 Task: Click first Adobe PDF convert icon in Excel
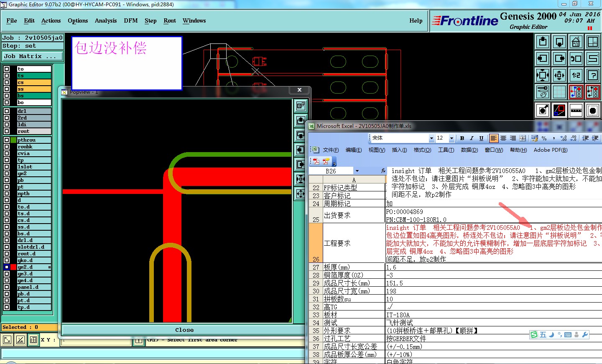point(316,161)
